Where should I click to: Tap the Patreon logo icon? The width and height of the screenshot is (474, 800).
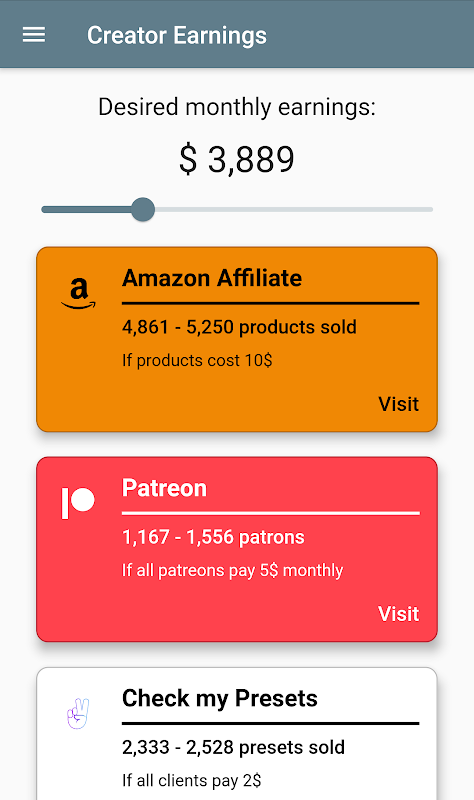click(x=78, y=503)
